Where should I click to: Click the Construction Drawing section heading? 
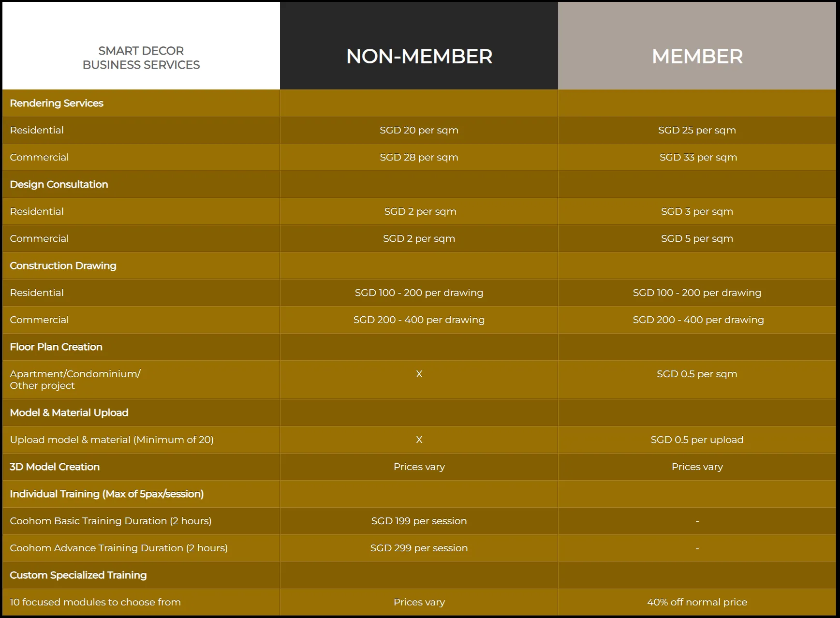[63, 265]
